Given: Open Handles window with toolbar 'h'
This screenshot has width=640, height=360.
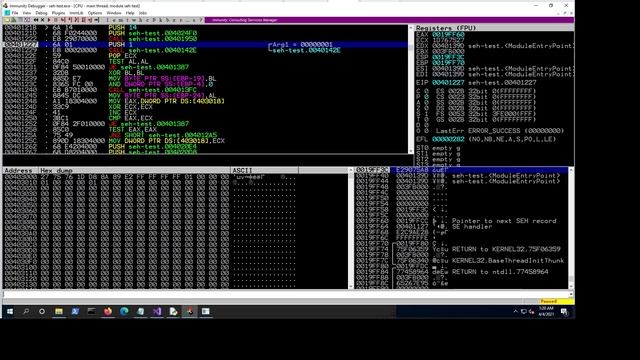Looking at the screenshot, I should pos(140,20).
